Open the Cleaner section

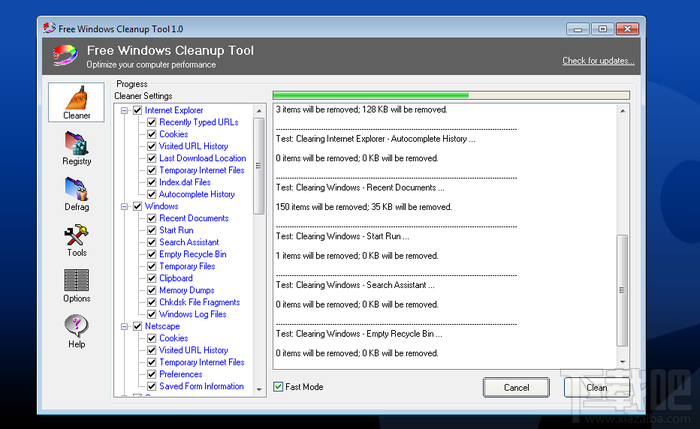pyautogui.click(x=76, y=102)
